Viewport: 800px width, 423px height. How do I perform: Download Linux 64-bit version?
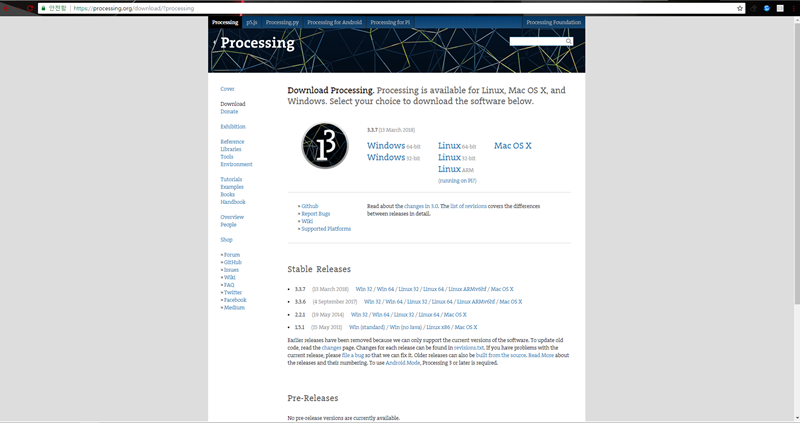pyautogui.click(x=457, y=146)
